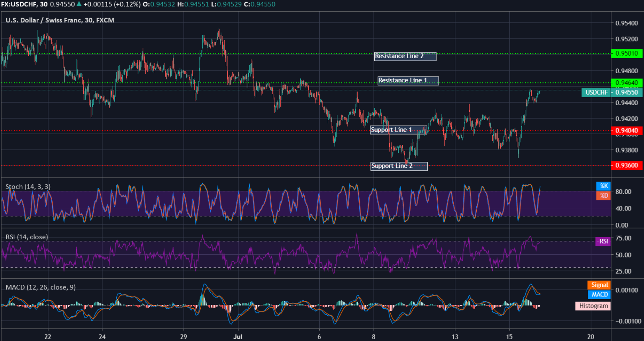Viewport: 644px width, 341px height.
Task: Click the purple RSI legend label
Action: click(603, 241)
